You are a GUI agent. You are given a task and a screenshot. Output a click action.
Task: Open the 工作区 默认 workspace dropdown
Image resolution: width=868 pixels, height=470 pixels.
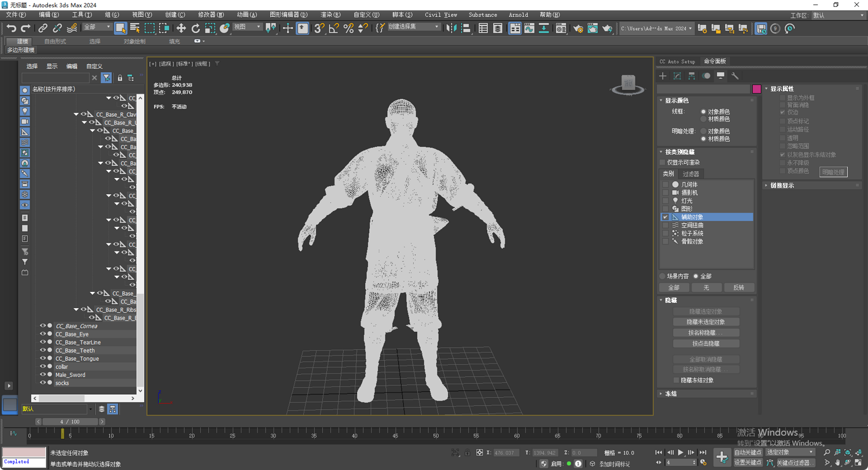click(837, 16)
